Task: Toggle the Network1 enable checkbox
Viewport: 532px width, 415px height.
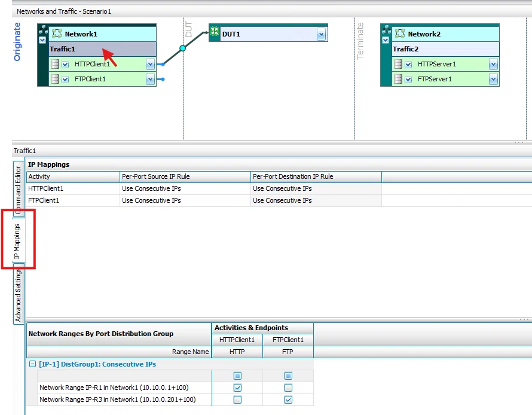Action: click(42, 40)
